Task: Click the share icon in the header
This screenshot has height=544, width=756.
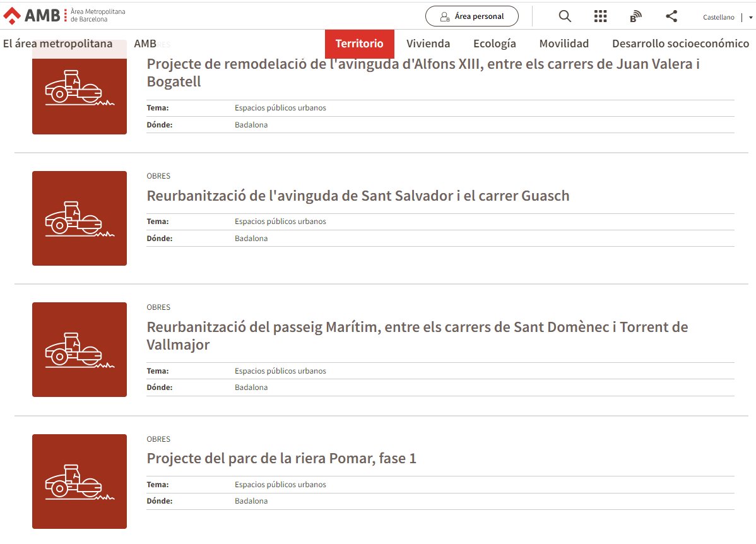Action: click(671, 16)
